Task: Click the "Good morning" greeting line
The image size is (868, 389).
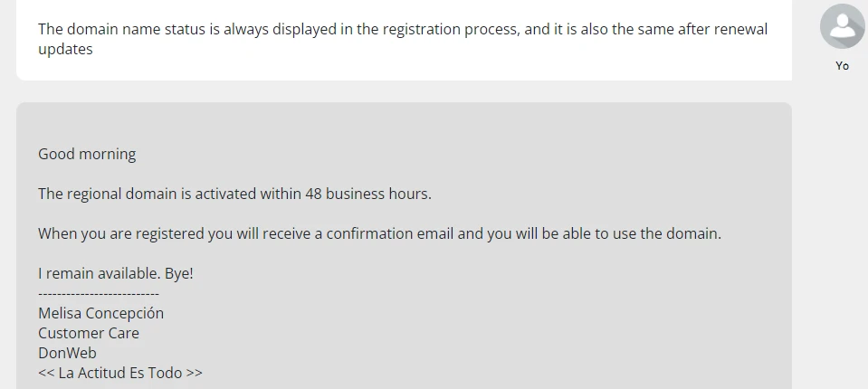Action: click(87, 154)
